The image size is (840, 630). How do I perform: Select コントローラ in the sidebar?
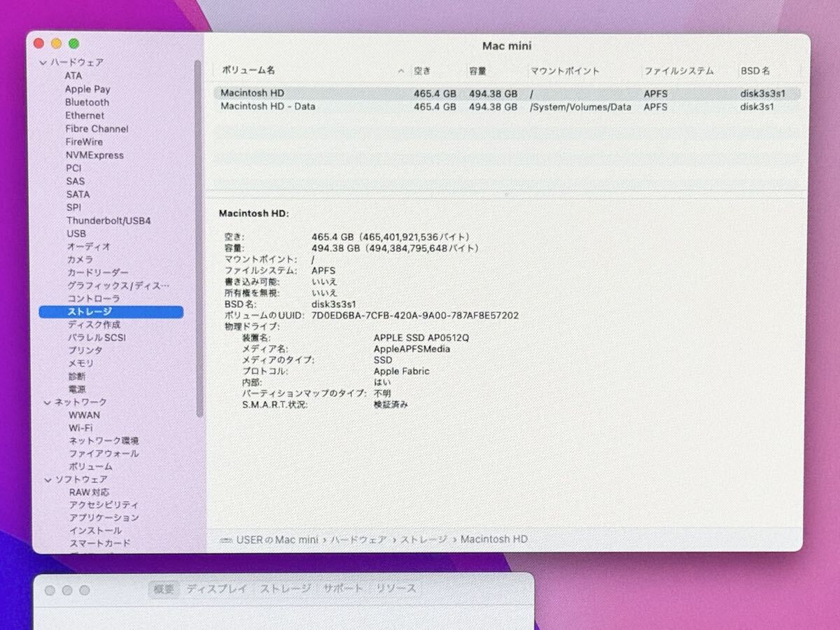(x=94, y=299)
